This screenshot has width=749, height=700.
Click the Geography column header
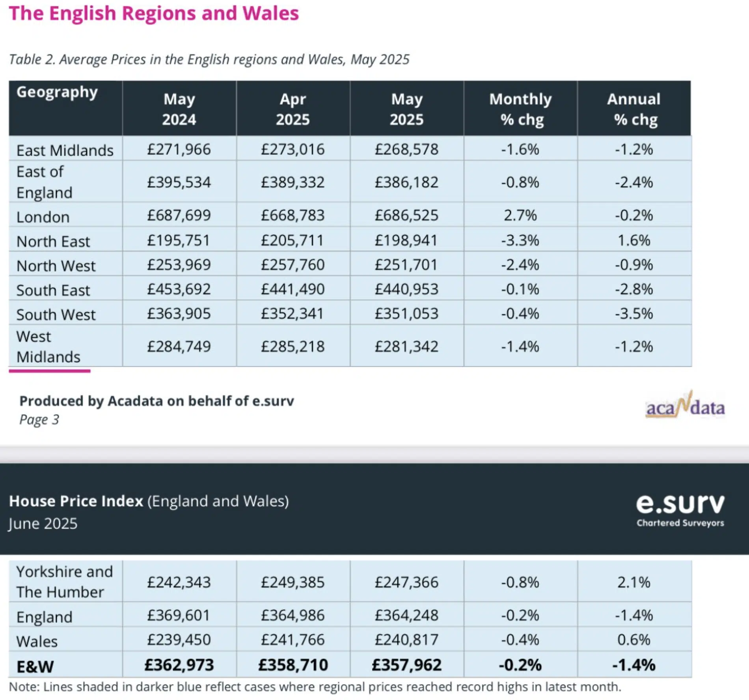pos(57,92)
